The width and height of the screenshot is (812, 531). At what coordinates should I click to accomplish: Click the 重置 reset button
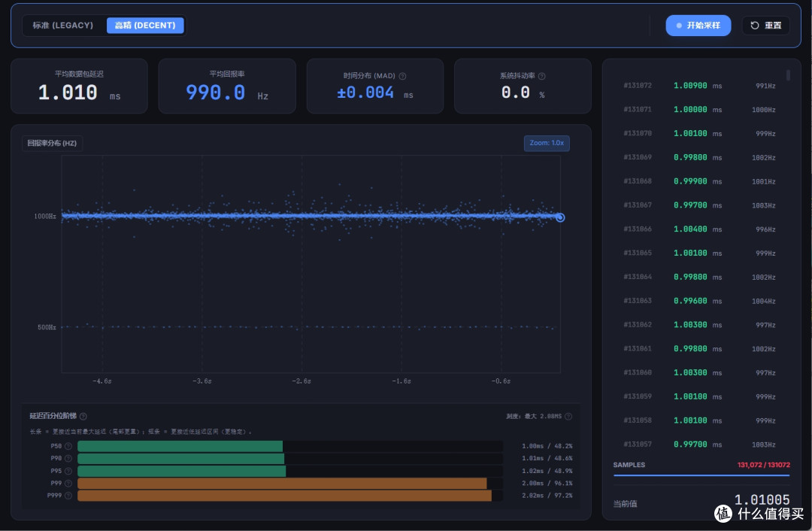[765, 26]
